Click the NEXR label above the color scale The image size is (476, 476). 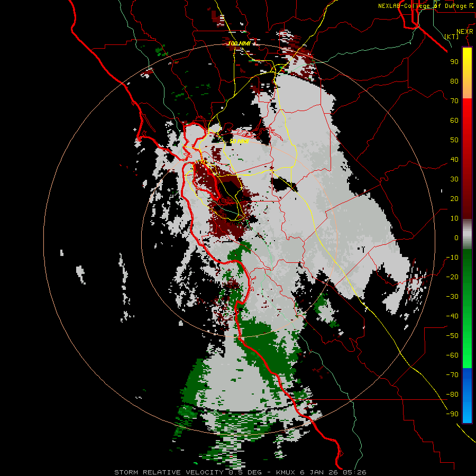[x=464, y=32]
